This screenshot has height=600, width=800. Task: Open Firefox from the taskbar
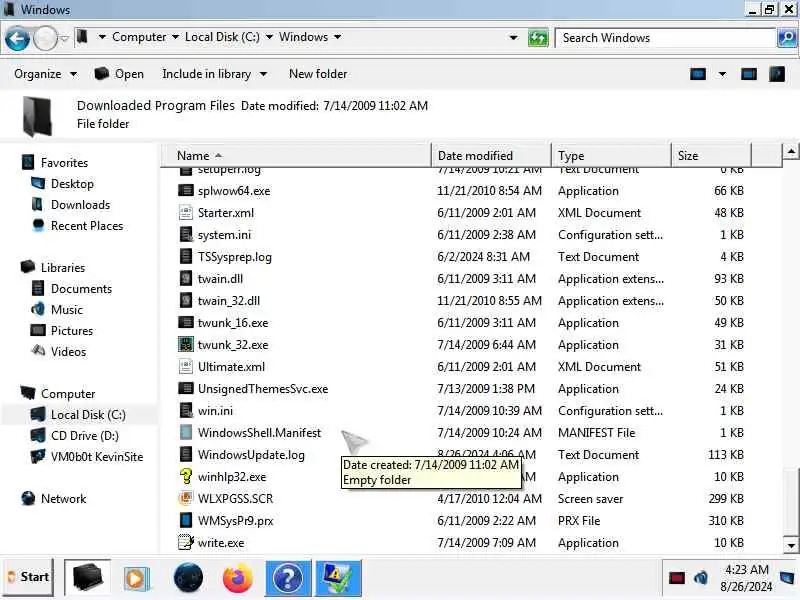click(238, 579)
